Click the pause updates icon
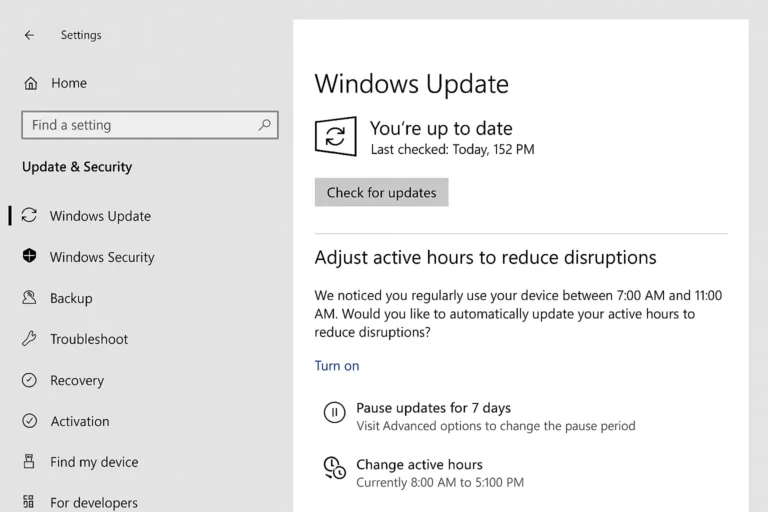This screenshot has height=512, width=768. click(334, 412)
